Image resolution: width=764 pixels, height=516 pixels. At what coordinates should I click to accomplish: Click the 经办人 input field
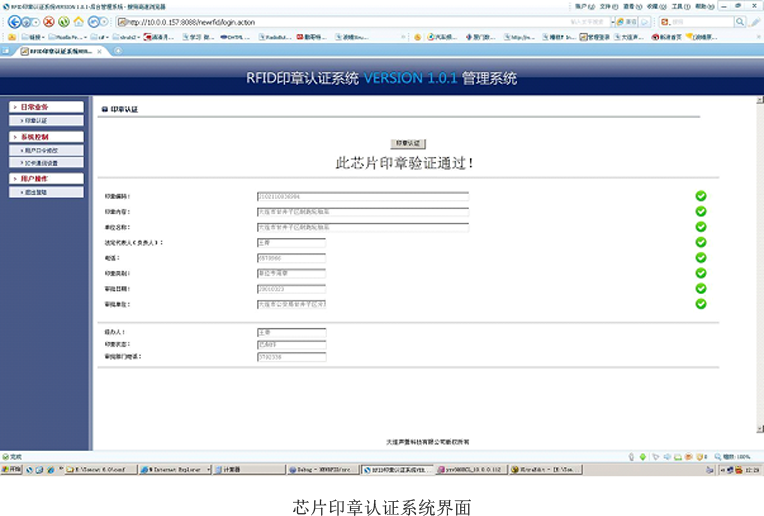point(291,332)
